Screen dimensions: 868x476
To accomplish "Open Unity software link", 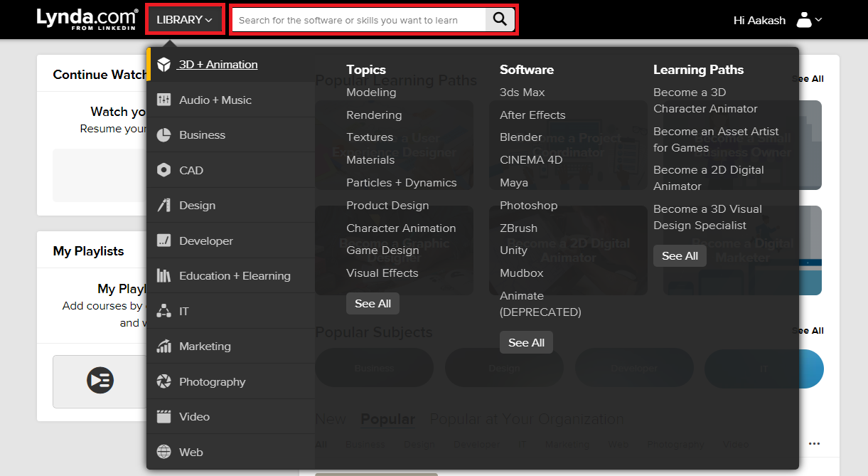I will point(513,250).
